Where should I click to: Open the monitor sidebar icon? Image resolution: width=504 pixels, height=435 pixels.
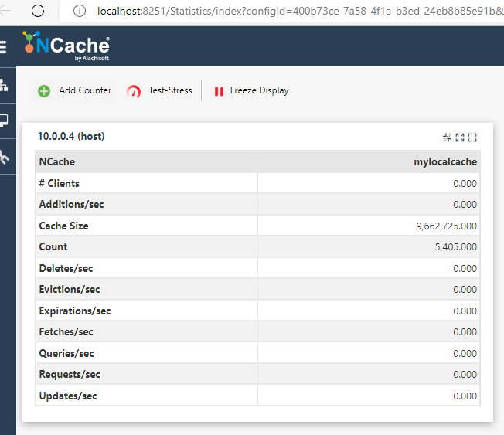[x=4, y=121]
